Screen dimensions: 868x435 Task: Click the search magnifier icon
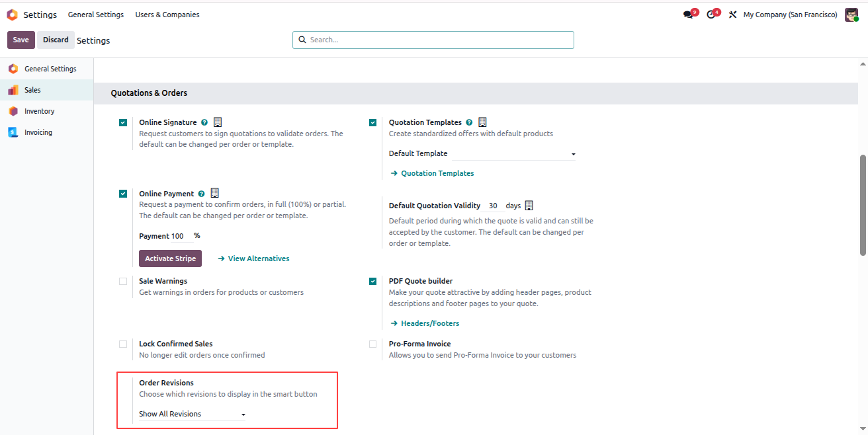(302, 40)
